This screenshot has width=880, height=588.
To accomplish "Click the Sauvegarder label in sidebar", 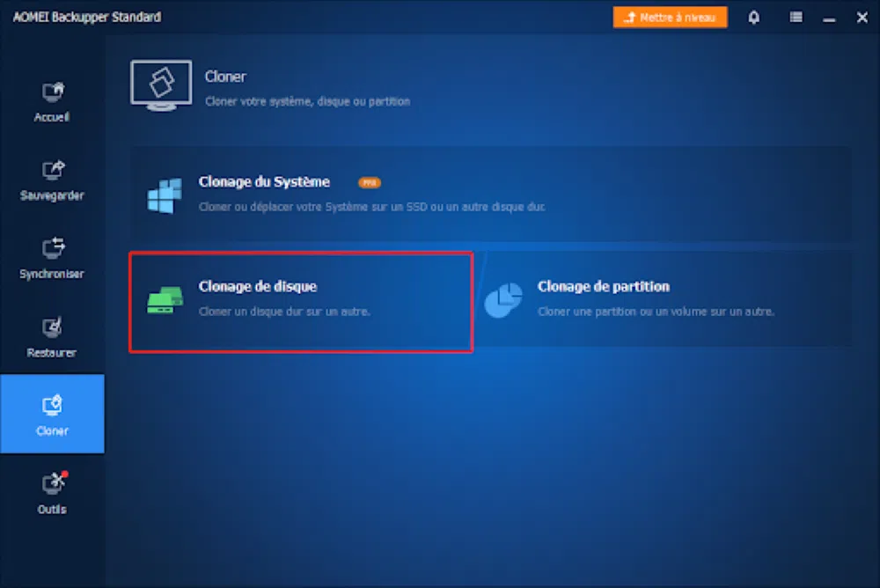I will (52, 195).
